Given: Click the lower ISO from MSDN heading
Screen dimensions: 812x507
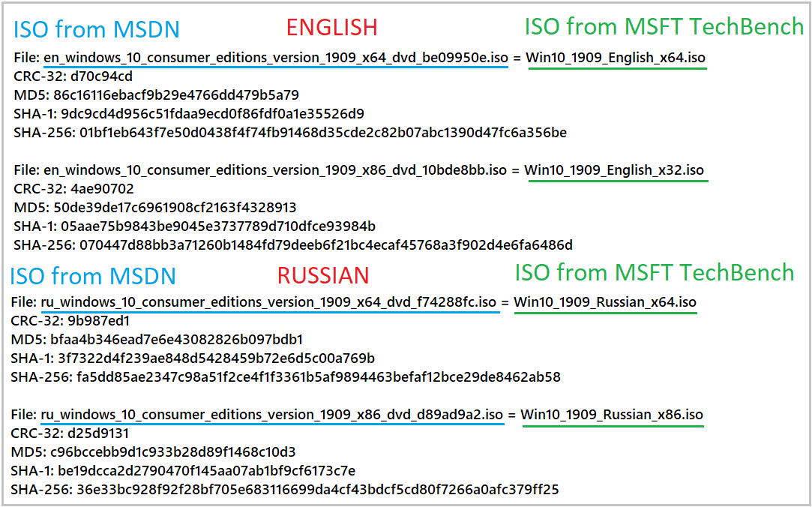Looking at the screenshot, I should pyautogui.click(x=92, y=274).
